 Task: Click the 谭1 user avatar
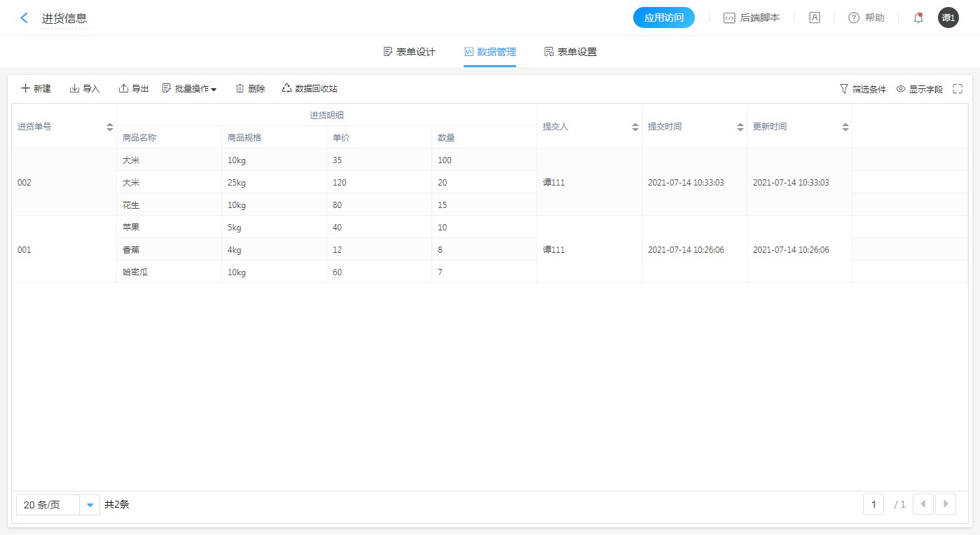(948, 18)
